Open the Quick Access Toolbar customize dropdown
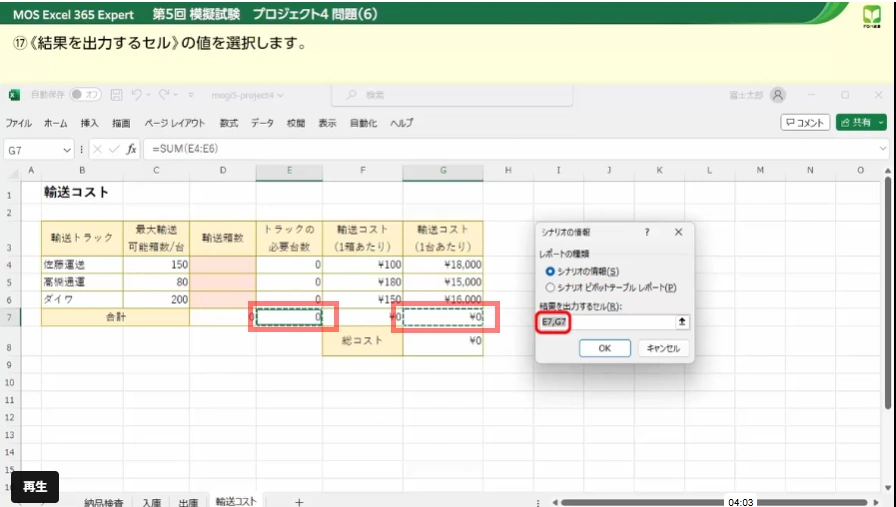Image resolution: width=896 pixels, height=507 pixels. pos(191,95)
